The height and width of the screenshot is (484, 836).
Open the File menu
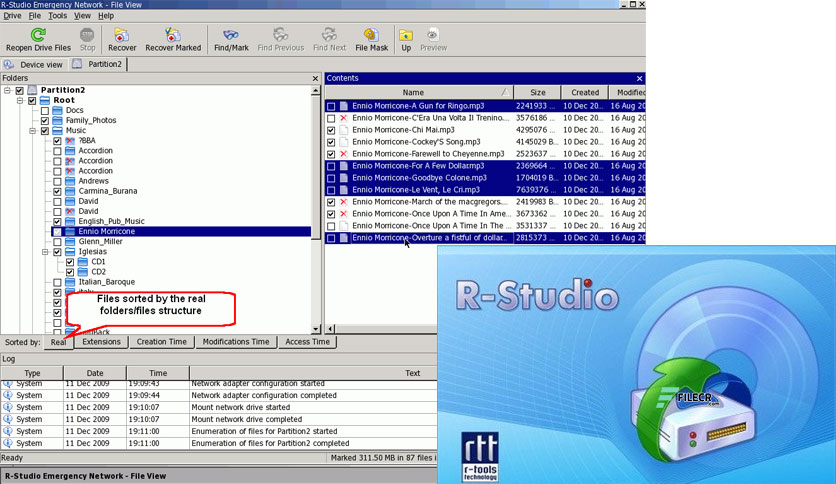[35, 15]
